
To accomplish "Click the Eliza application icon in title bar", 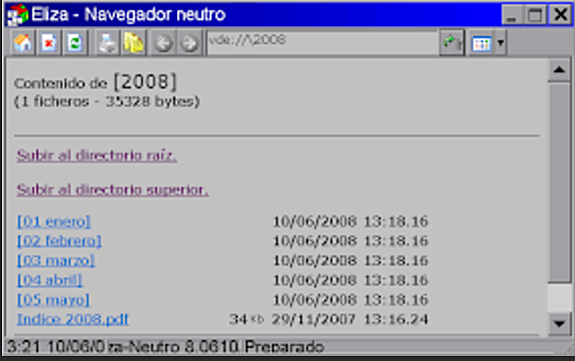I will [18, 15].
